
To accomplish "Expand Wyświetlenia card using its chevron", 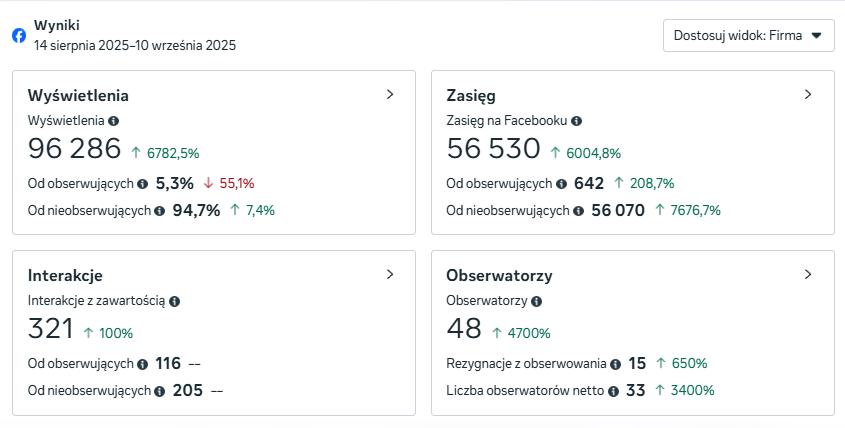I will click(x=390, y=94).
